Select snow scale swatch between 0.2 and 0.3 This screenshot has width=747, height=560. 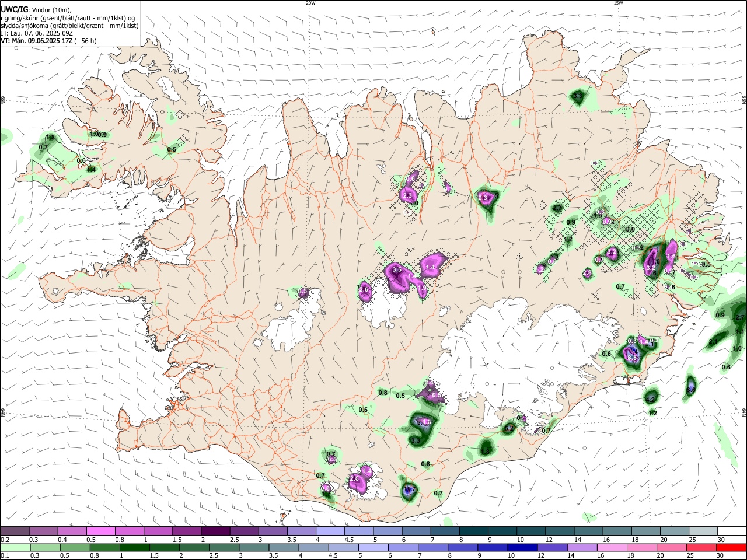(15, 531)
